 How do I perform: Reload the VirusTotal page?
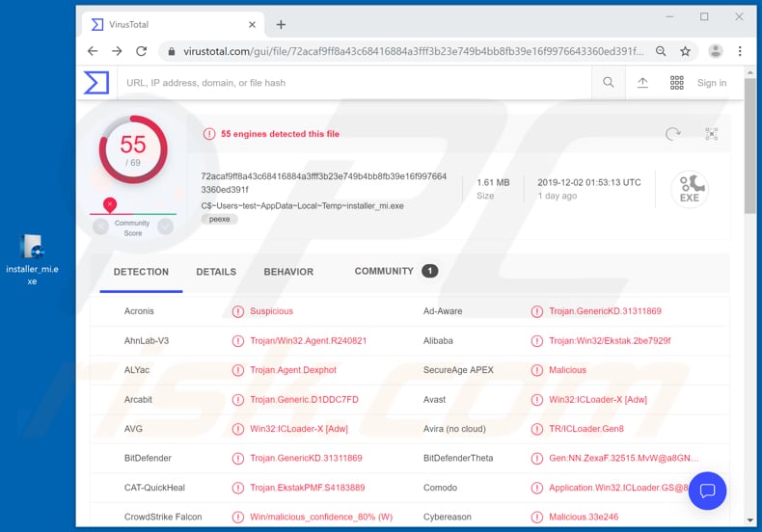point(141,51)
